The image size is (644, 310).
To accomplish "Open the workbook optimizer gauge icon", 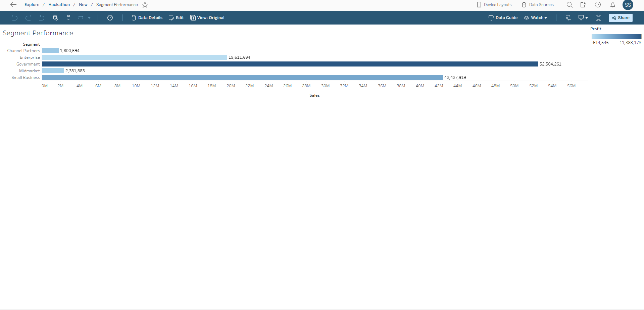I will (x=110, y=18).
